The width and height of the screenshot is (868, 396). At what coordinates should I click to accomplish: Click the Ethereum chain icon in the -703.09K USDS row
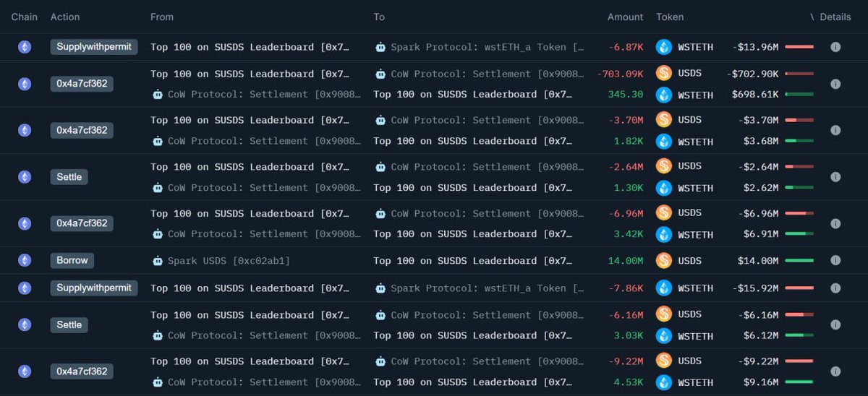[x=25, y=84]
